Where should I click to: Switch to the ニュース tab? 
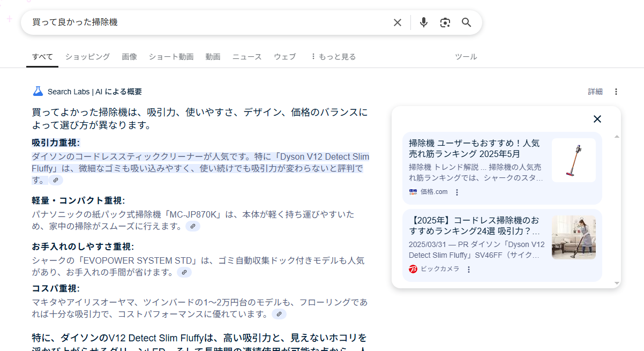point(247,57)
